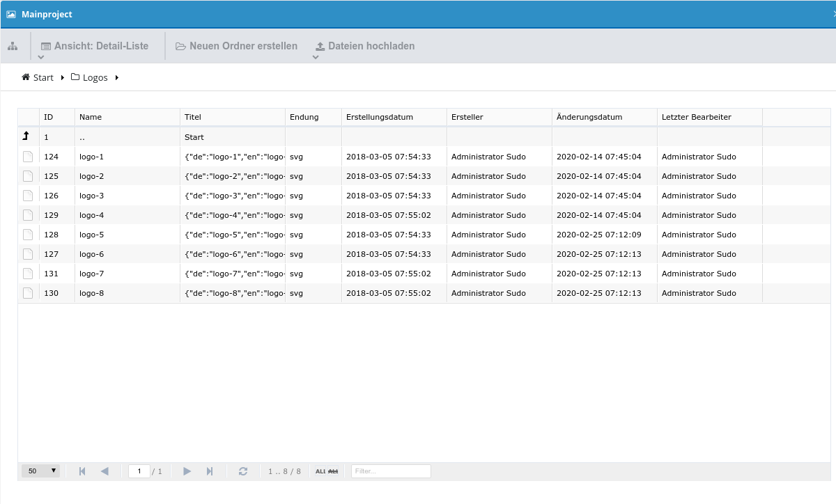Click the previous page arrow icon
Screen dimensions: 836x504
click(x=104, y=471)
